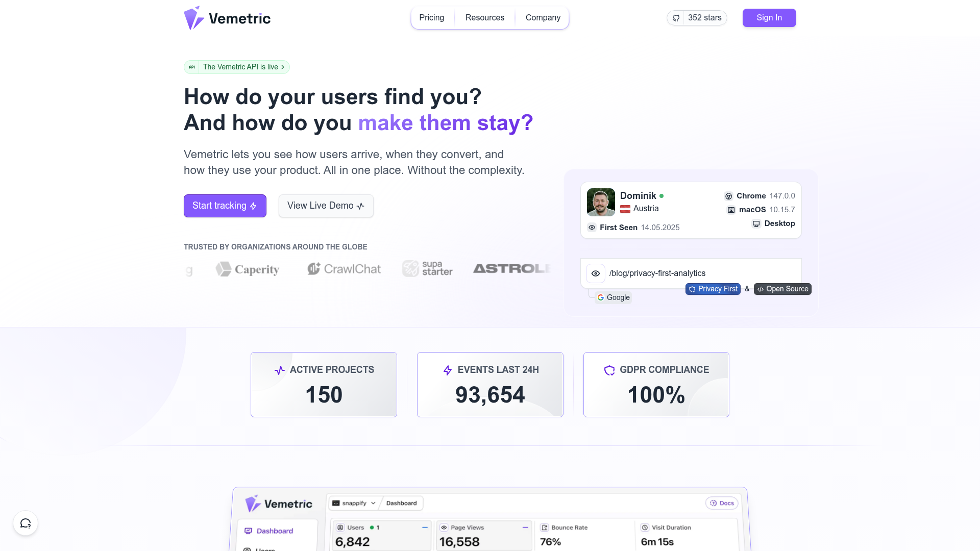Click the lightning bolt icon in Start tracking
The image size is (980, 551).
point(253,206)
